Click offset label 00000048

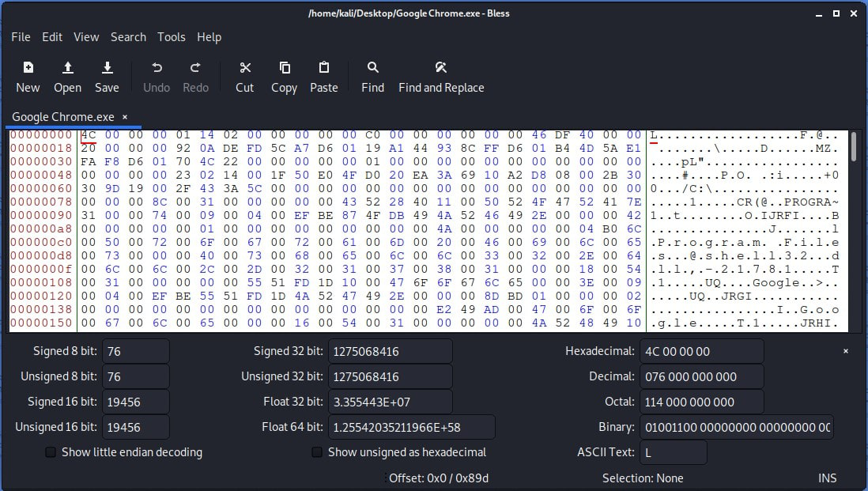41,175
